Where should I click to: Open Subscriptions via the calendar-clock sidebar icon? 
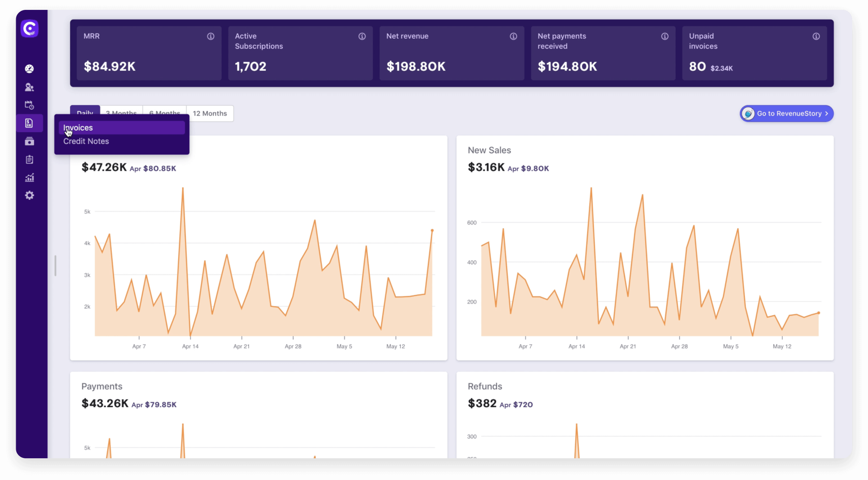pyautogui.click(x=30, y=105)
